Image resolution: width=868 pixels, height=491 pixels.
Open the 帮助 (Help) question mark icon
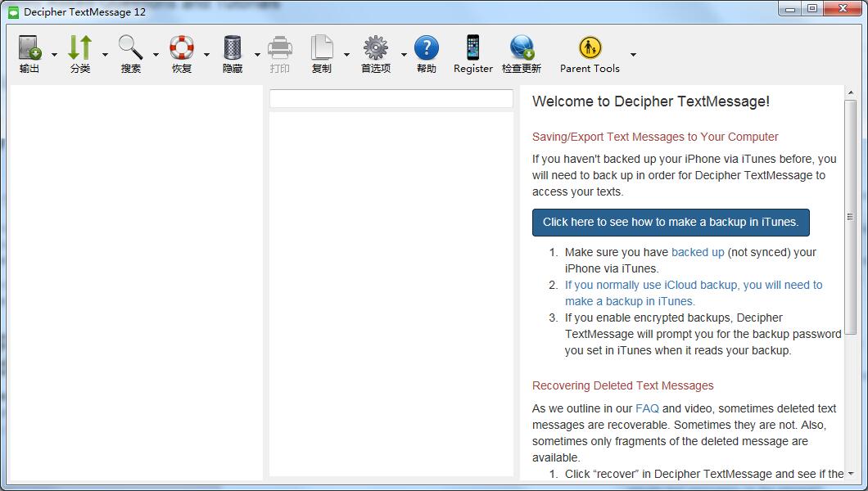pyautogui.click(x=427, y=49)
